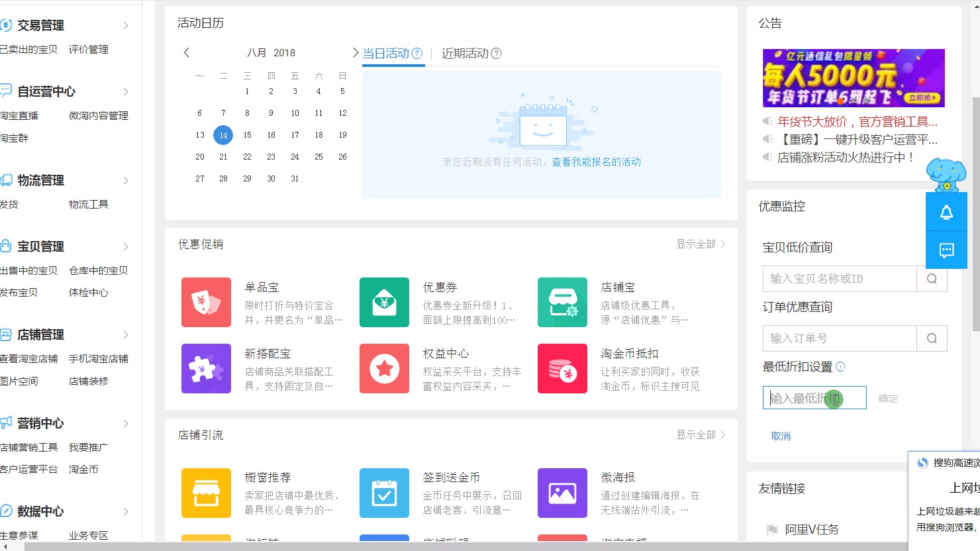
Task: Click the 物流管理 truck icon
Action: point(6,180)
